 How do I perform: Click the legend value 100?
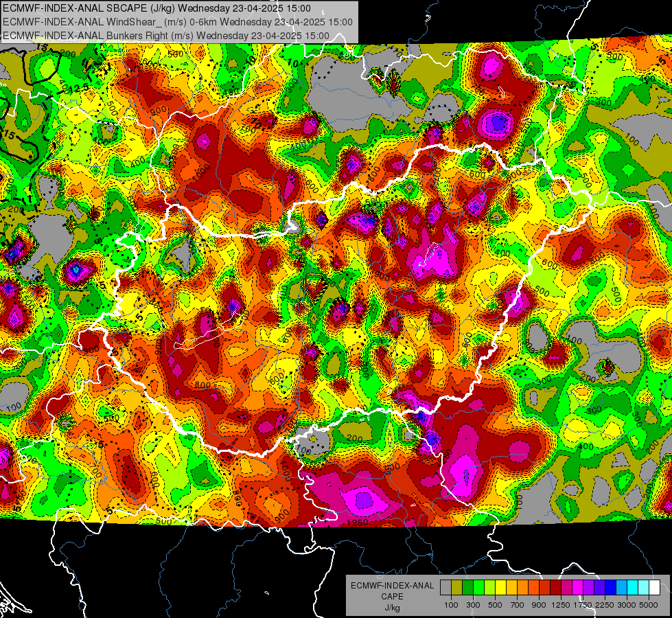(x=451, y=605)
